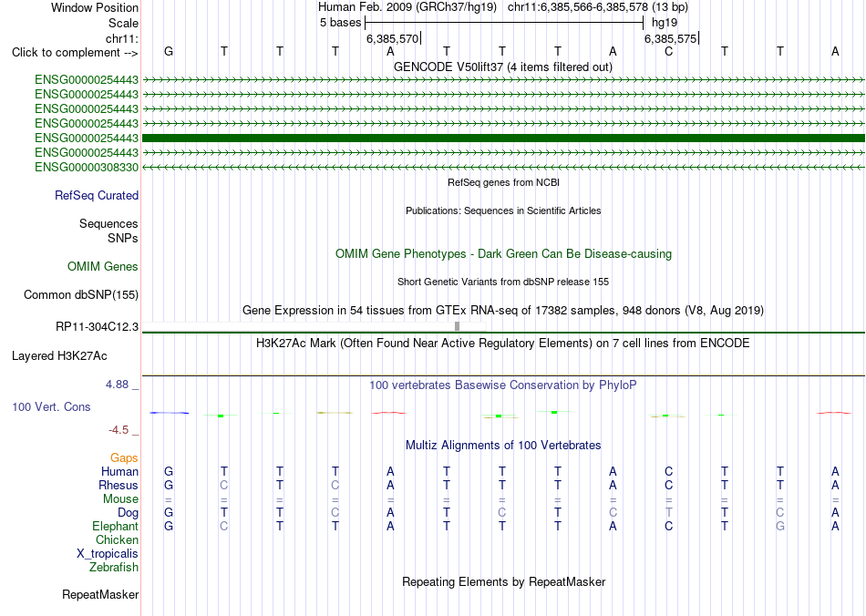Open 'Publications: Sequences in Scientific Articles' title
The height and width of the screenshot is (616, 866).
tap(503, 210)
